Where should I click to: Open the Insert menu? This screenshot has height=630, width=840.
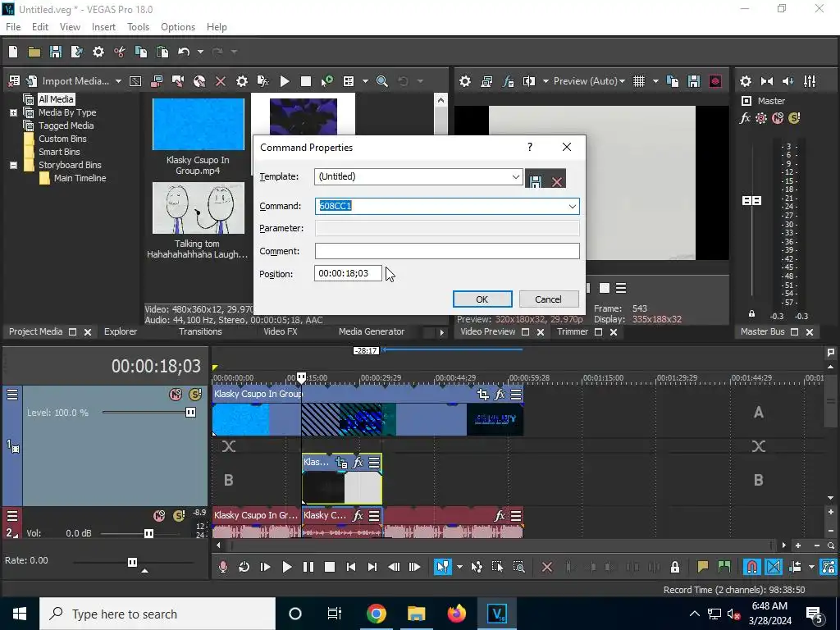[x=103, y=27]
